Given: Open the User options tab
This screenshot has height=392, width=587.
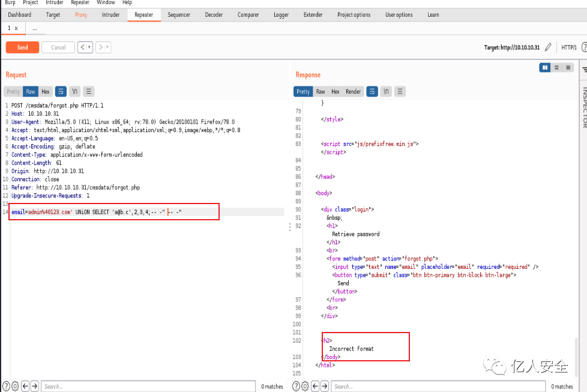Looking at the screenshot, I should (x=399, y=15).
